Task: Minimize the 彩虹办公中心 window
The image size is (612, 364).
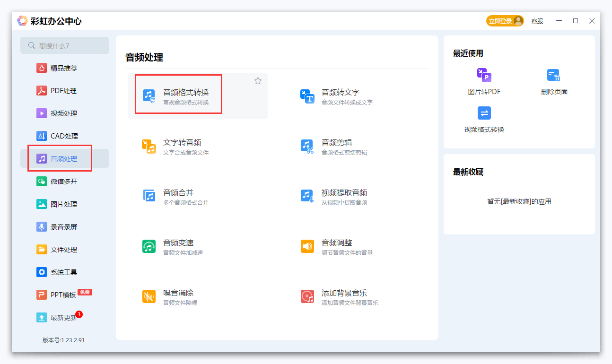Action: point(559,21)
